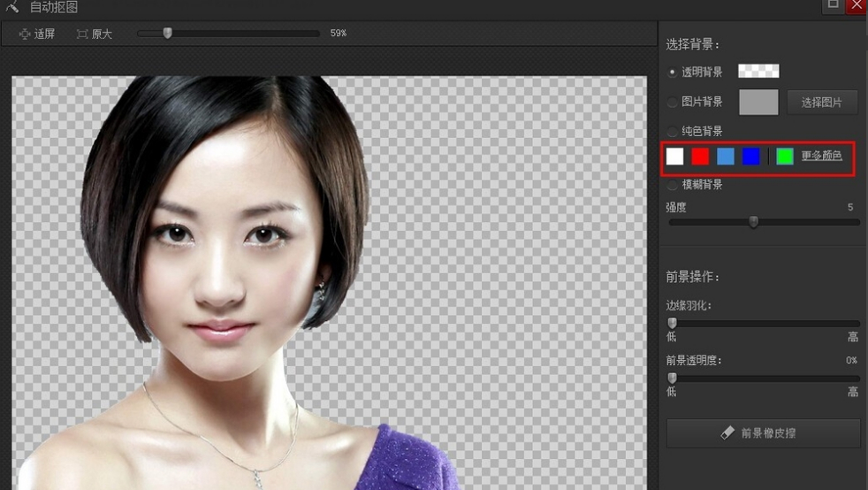The height and width of the screenshot is (490, 868).
Task: Click the 前景透明度 value 0%
Action: 851,361
